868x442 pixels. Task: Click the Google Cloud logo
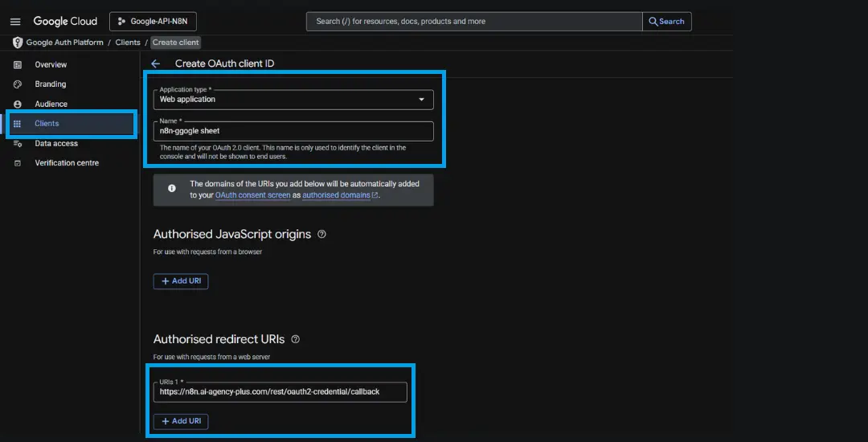point(65,22)
